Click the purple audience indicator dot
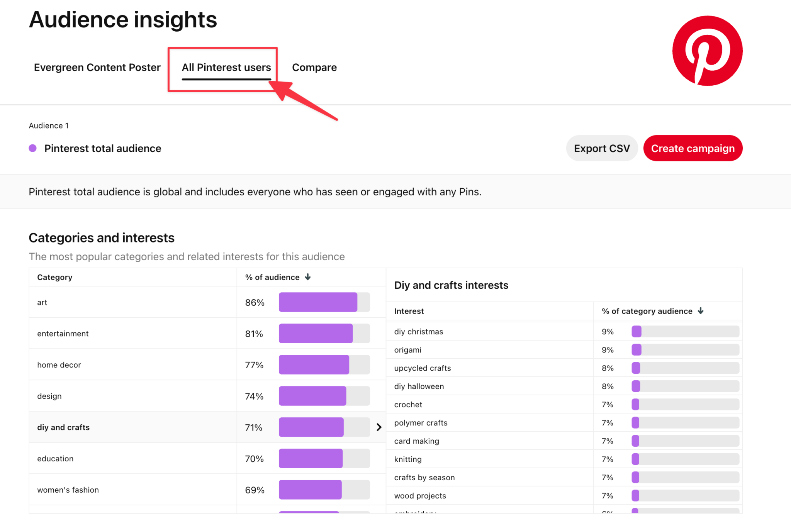 pyautogui.click(x=33, y=148)
